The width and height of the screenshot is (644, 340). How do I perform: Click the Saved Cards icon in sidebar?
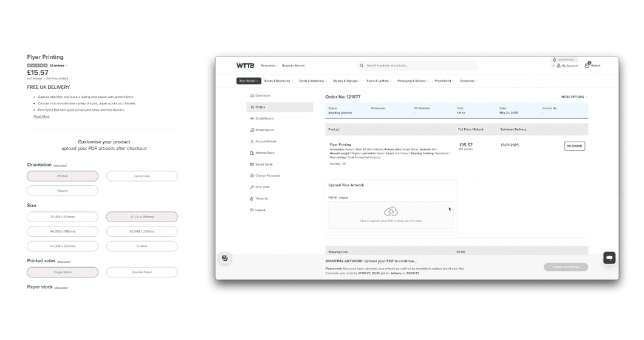252,165
